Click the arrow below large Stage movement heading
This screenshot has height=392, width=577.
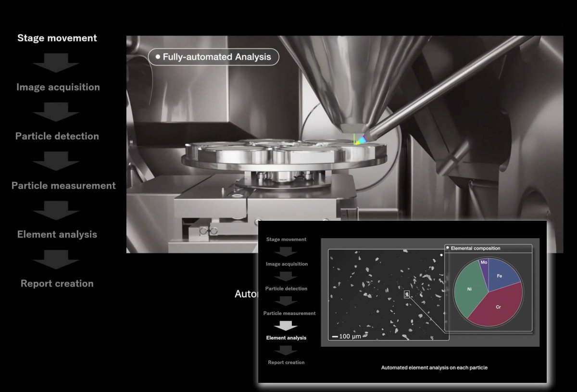coord(57,63)
